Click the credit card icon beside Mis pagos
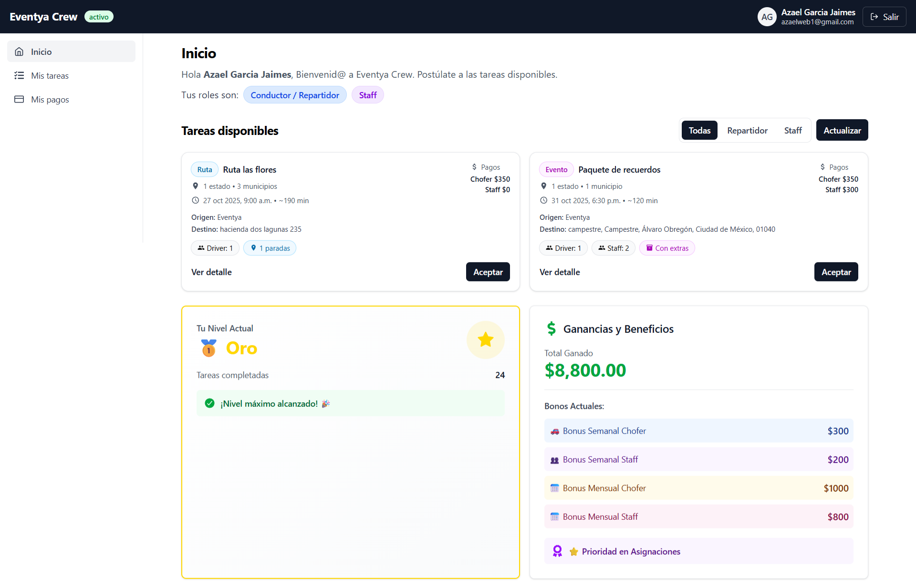 pyautogui.click(x=19, y=99)
